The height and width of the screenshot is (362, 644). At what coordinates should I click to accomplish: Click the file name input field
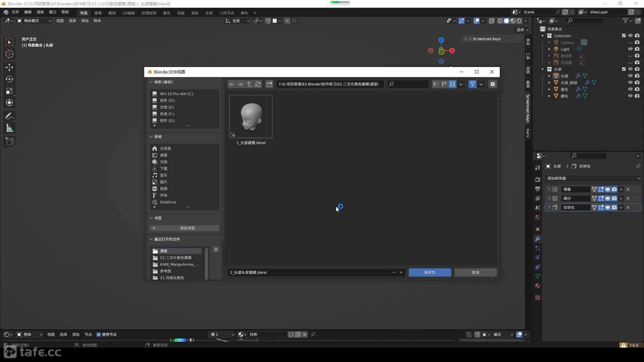tap(309, 273)
